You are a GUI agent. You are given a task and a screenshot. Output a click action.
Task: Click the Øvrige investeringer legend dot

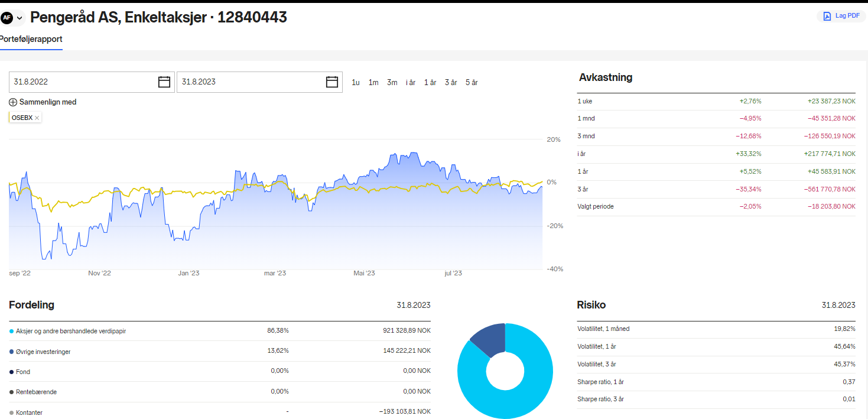coord(12,352)
